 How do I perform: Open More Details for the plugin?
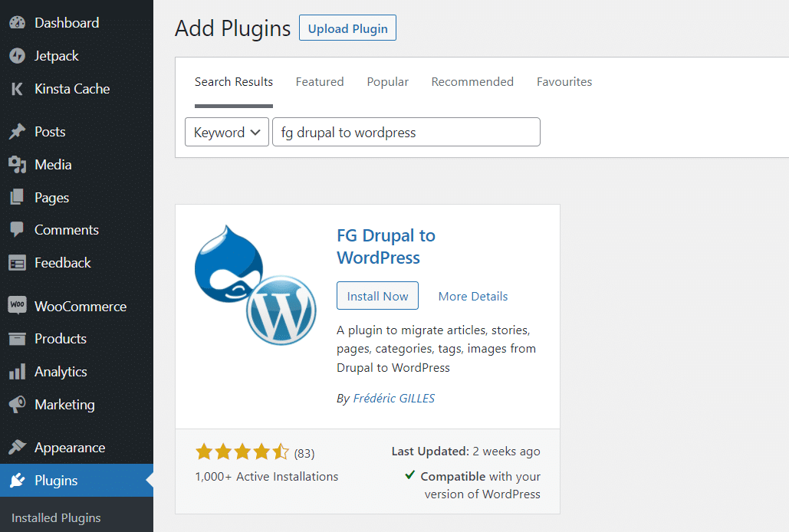[472, 296]
